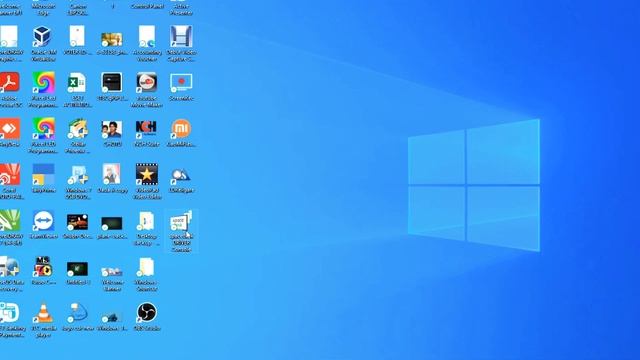Image resolution: width=640 pixels, height=360 pixels.
Task: Open the VLC media player cone
Action: pos(43,313)
